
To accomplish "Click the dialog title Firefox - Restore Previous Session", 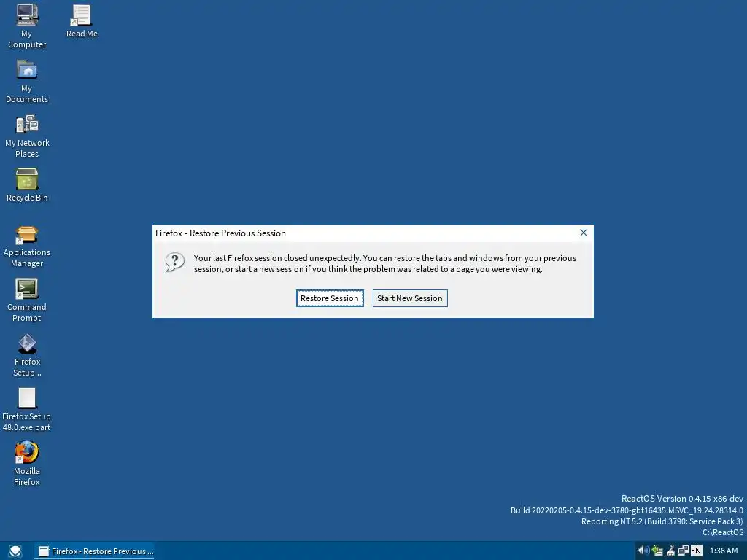I will point(220,233).
